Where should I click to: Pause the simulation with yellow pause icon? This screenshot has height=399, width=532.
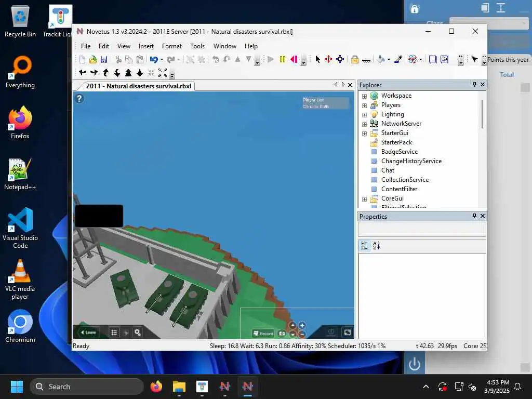pyautogui.click(x=282, y=59)
